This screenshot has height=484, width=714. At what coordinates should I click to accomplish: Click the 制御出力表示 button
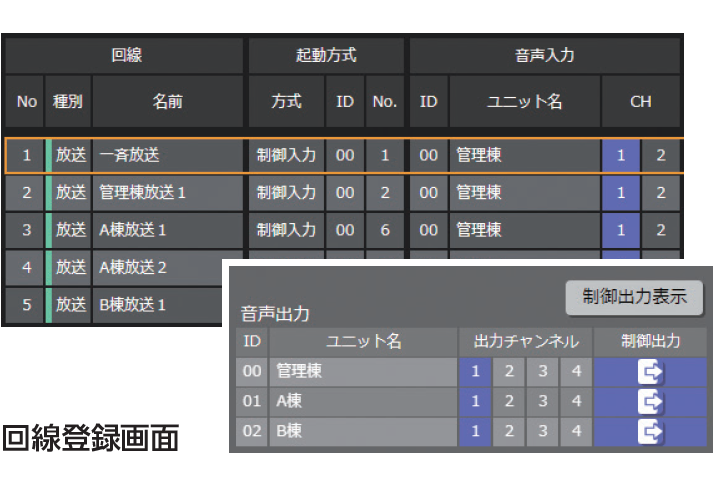click(x=634, y=296)
